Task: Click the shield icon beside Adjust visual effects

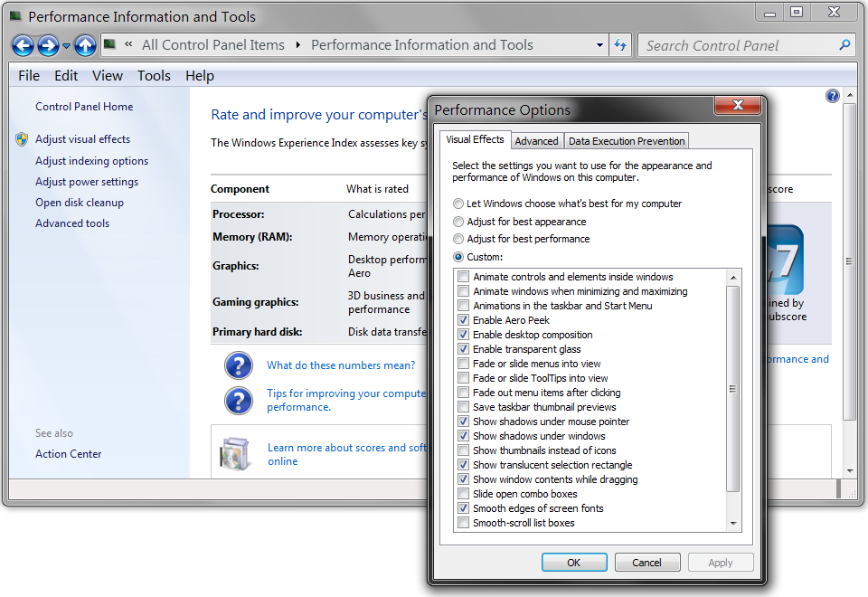Action: tap(22, 139)
